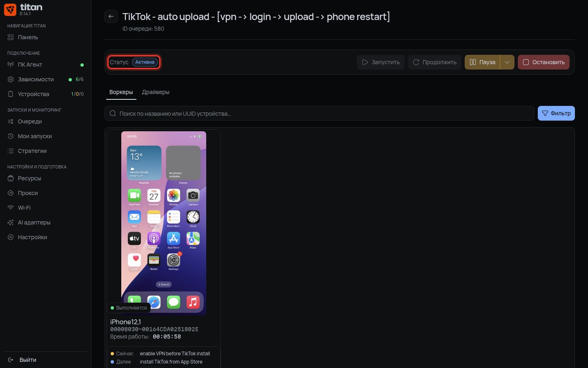Open Настройки settings page
The height and width of the screenshot is (368, 588).
45,237
